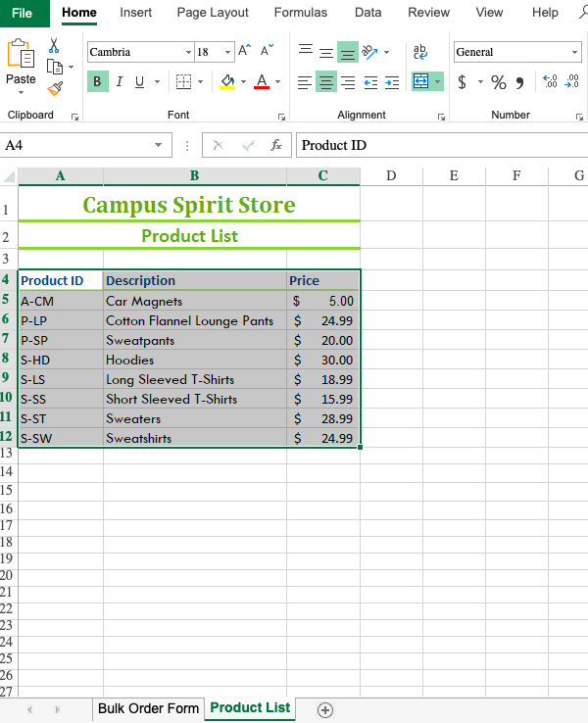Screen dimensions: 588x723
Task: Open General number format dropdown
Action: [574, 52]
